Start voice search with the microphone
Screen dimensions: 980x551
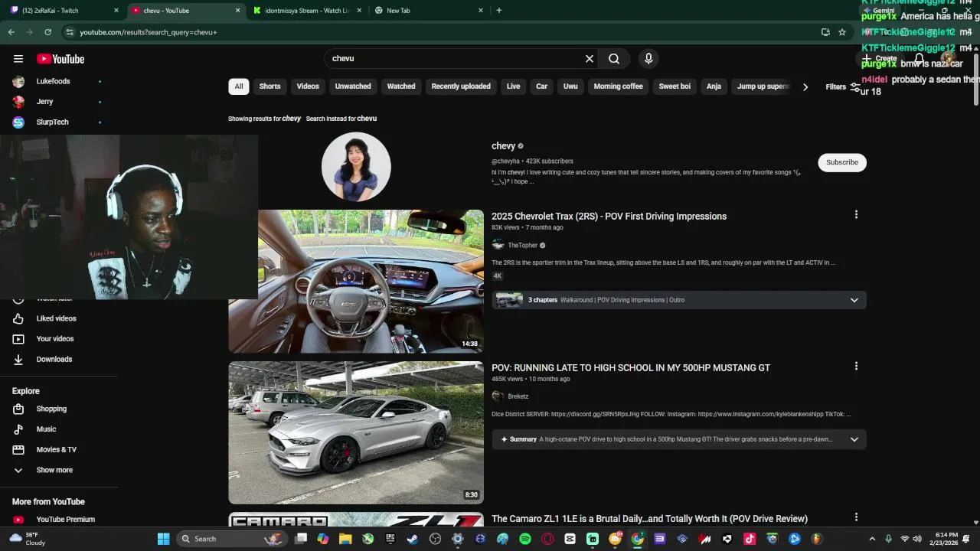(648, 58)
